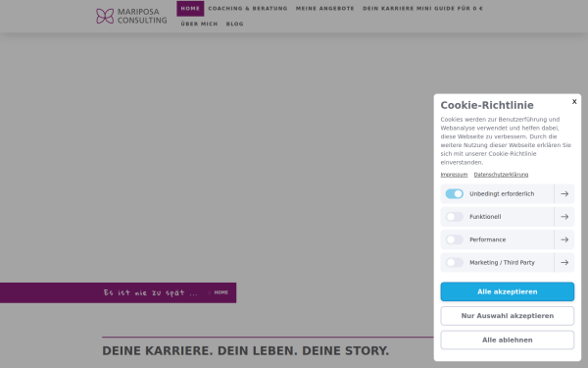Click Nur Auswahl akzeptieren button
The image size is (588, 368).
coord(507,316)
